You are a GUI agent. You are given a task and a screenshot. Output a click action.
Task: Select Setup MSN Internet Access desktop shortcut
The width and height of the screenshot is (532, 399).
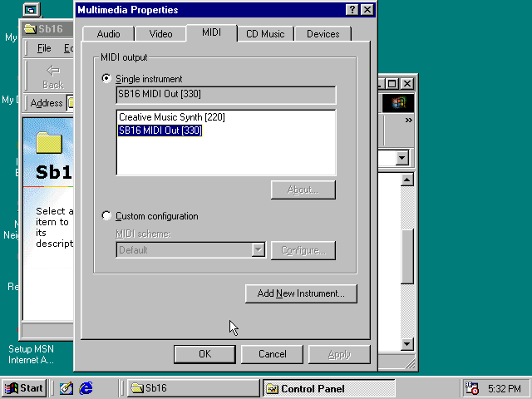(x=31, y=354)
